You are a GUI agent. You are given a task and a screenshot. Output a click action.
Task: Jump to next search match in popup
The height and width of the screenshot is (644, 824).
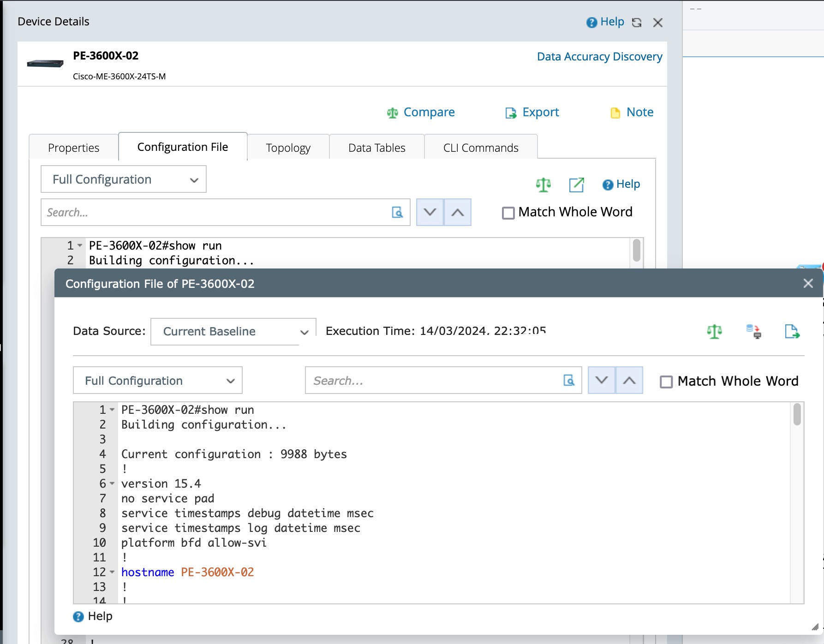tap(601, 380)
